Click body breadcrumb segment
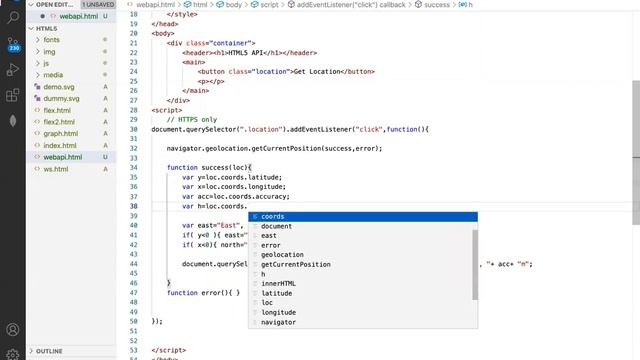The image size is (640, 360). point(233,4)
